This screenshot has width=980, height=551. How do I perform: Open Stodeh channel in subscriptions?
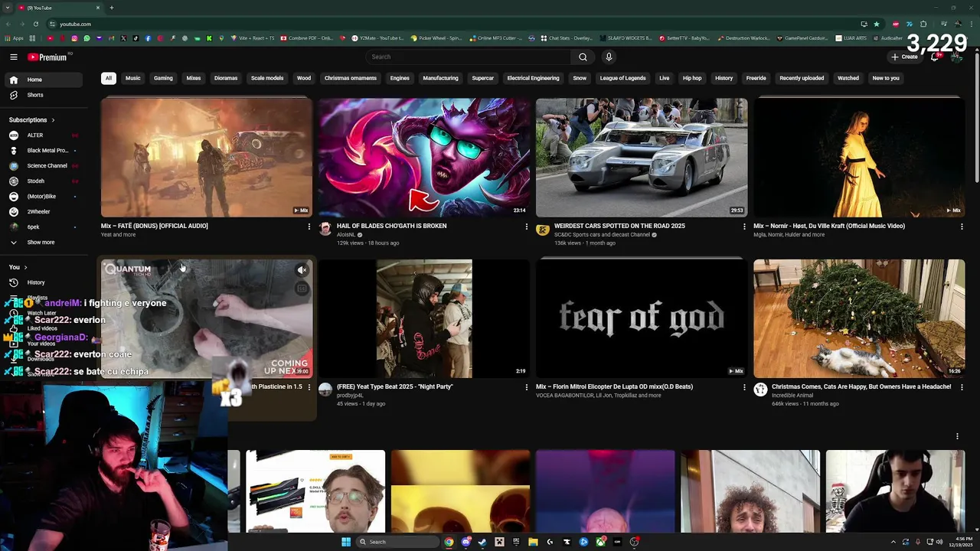pos(42,181)
